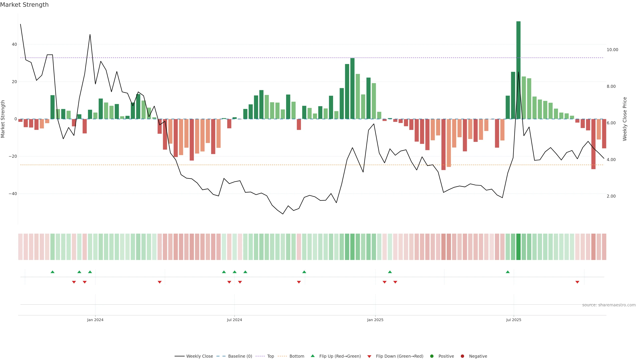Click the green flip-up marker before Jul 2025
644x362 pixels.
pos(507,272)
